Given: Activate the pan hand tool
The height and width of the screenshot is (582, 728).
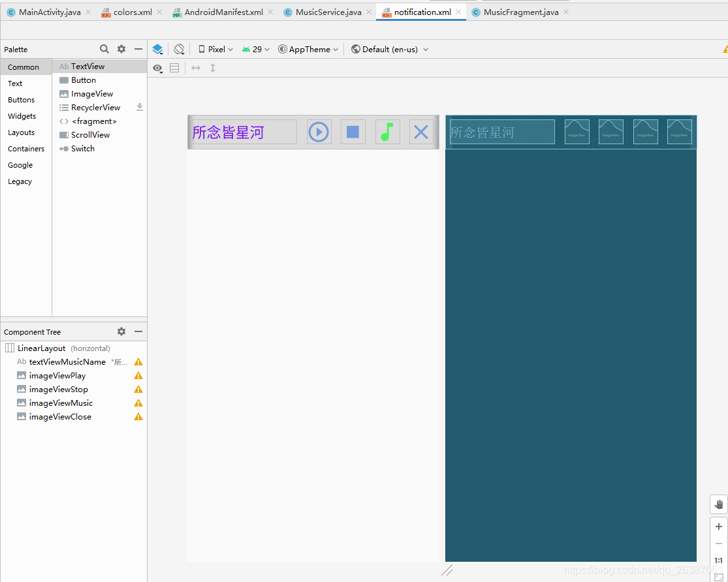Looking at the screenshot, I should 719,504.
